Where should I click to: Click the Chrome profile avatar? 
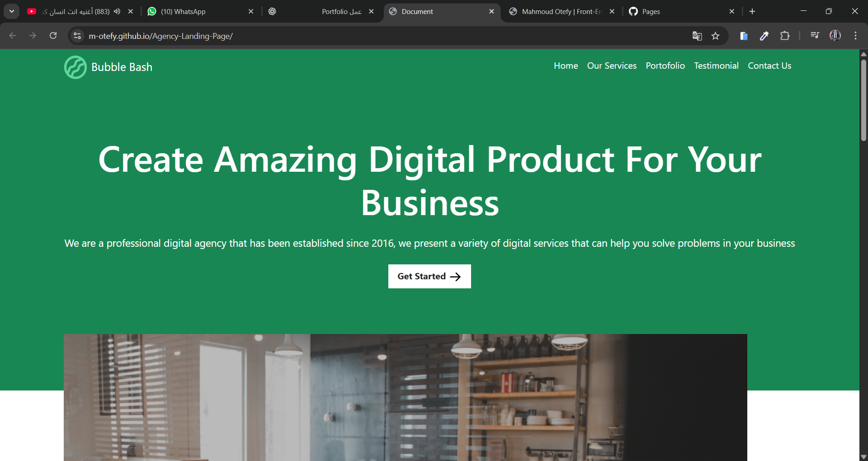(x=835, y=36)
